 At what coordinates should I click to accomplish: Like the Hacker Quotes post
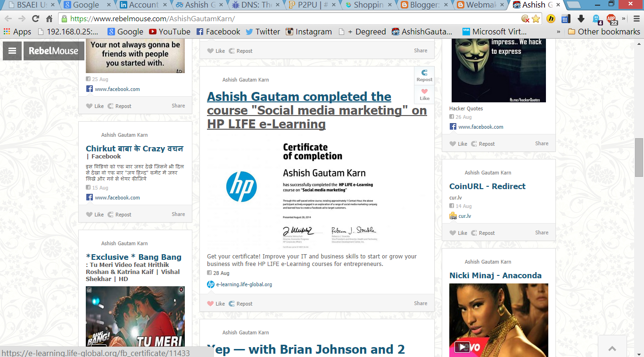click(458, 144)
